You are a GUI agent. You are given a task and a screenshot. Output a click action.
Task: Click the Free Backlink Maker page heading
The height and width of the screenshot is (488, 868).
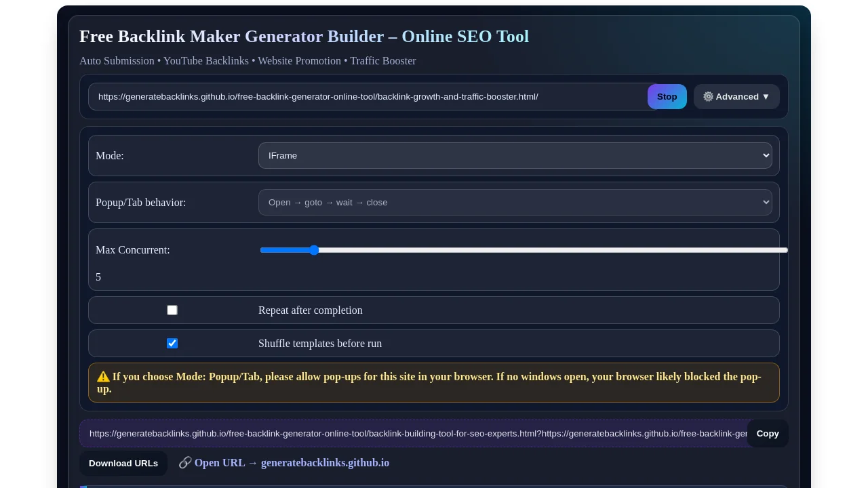click(304, 36)
